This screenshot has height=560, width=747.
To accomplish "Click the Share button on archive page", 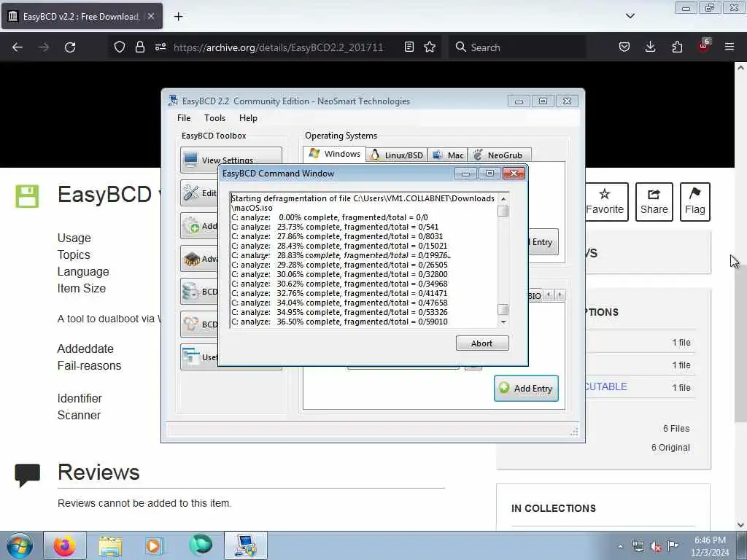I will [x=654, y=202].
